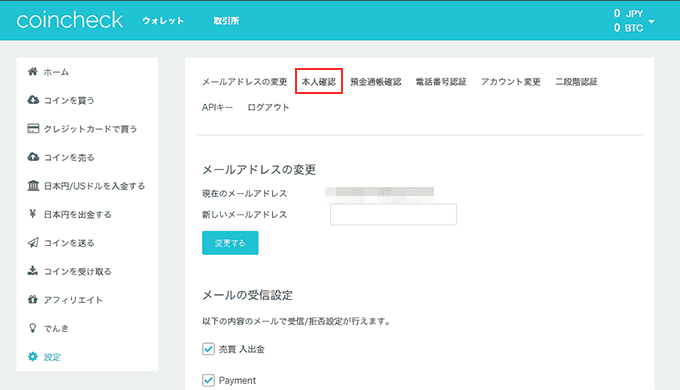The width and height of the screenshot is (680, 390).
Task: Click the credit card icon in the sidebar
Action: coord(33,128)
